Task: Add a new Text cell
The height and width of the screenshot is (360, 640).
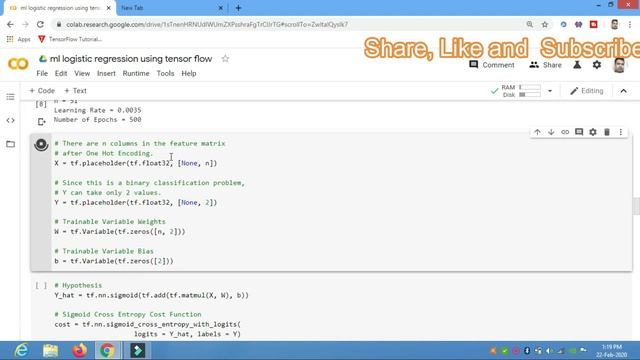Action: pyautogui.click(x=75, y=91)
